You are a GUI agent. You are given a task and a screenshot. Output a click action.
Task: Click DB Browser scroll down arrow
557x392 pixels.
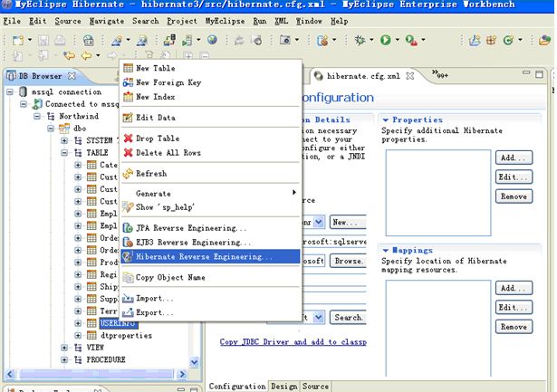point(194,362)
